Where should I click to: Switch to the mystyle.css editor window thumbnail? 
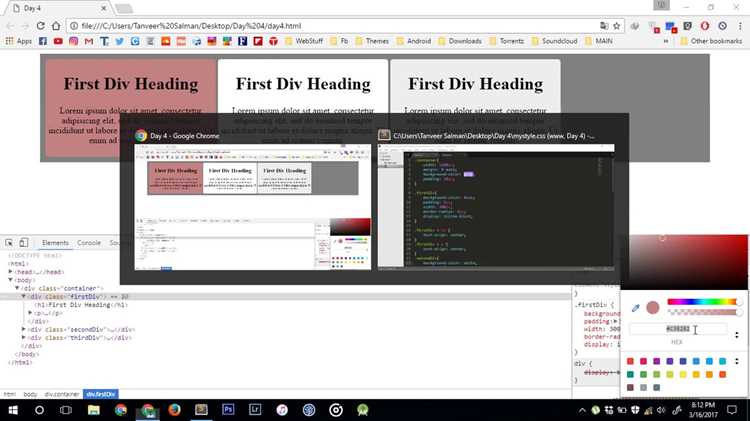point(496,207)
